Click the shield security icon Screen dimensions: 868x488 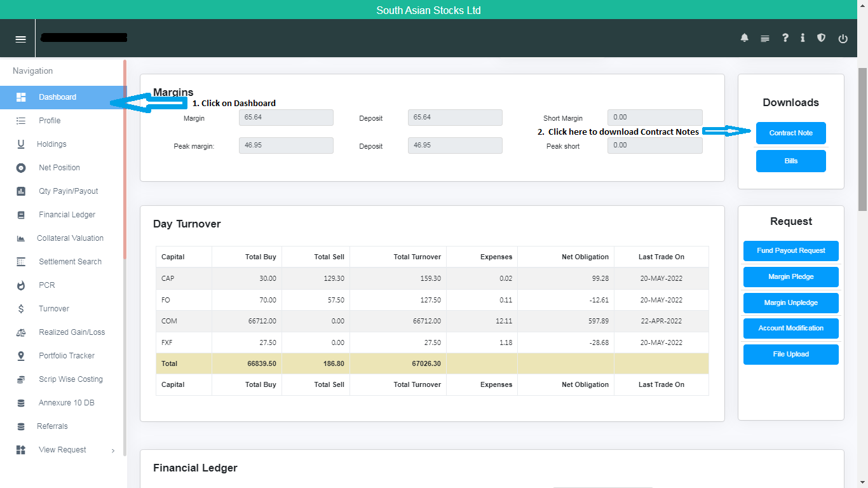point(821,38)
